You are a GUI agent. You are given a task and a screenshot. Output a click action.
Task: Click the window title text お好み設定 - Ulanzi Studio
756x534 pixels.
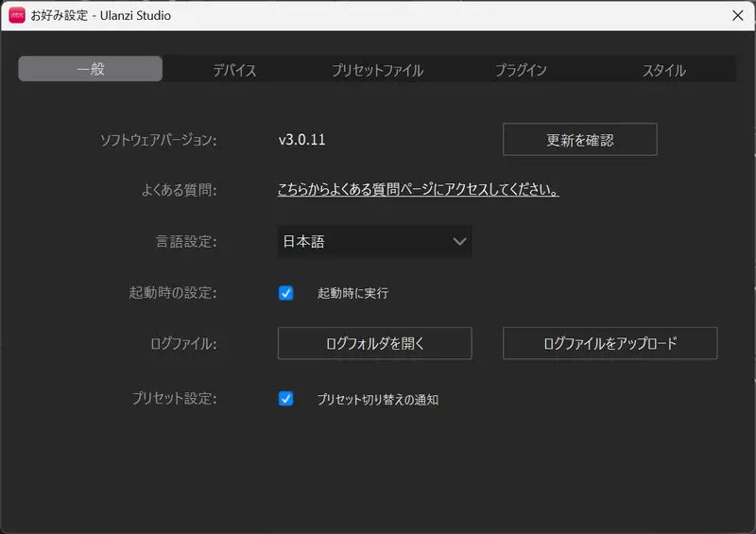[x=101, y=15]
